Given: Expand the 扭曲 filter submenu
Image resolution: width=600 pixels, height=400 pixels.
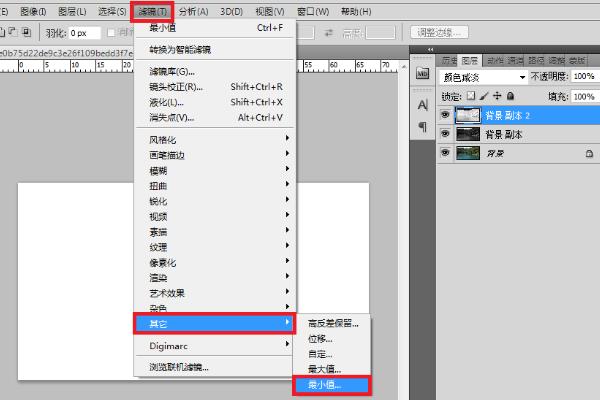Looking at the screenshot, I should pyautogui.click(x=215, y=186).
